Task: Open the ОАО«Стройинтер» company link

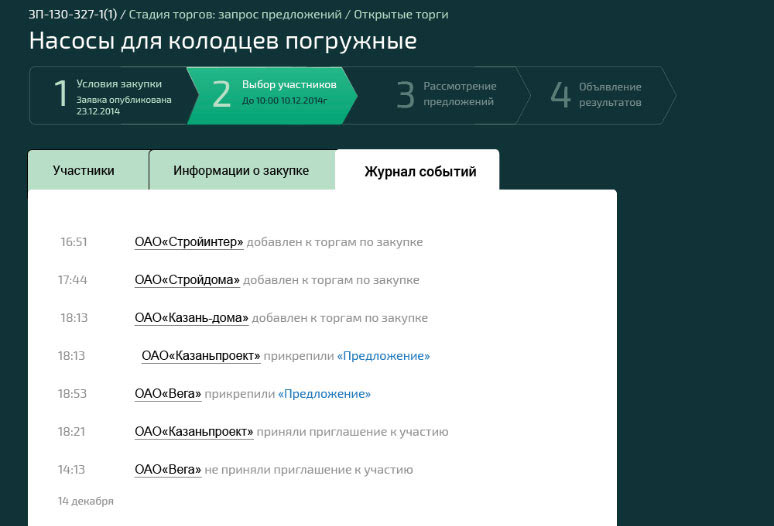Action: tap(189, 242)
